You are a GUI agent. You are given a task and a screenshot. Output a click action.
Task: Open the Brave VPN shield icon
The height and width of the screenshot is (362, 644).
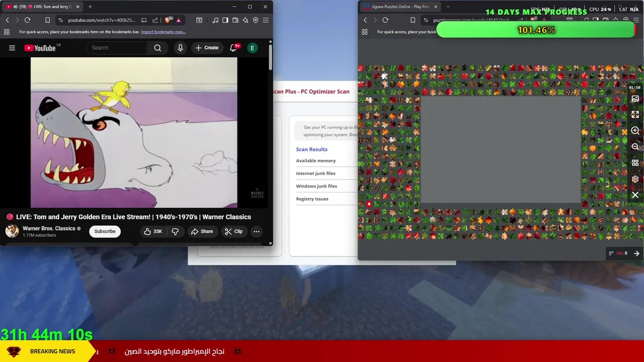point(256,20)
